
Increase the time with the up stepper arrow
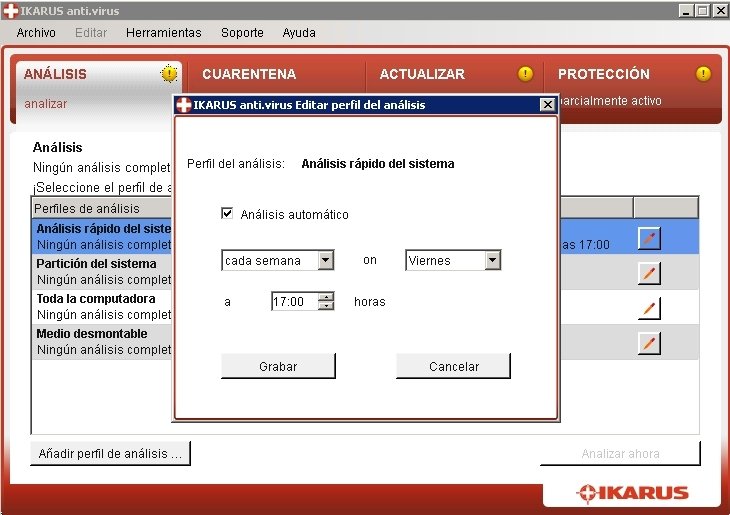326,297
